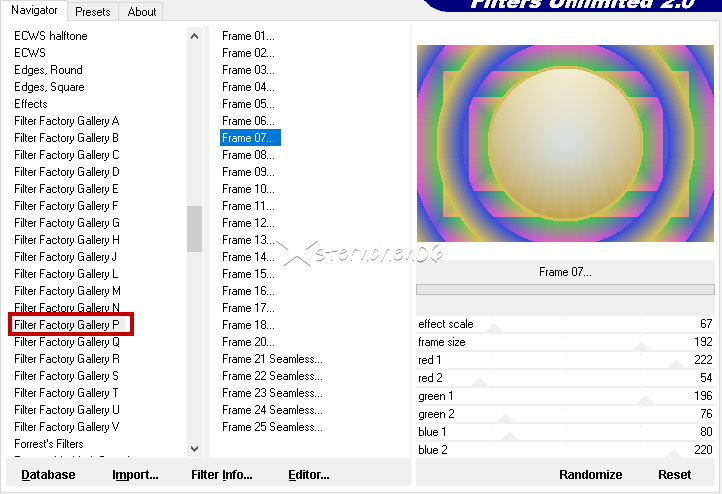Choose Frame 21 Seamless... filter
This screenshot has height=494, width=722.
[272, 359]
